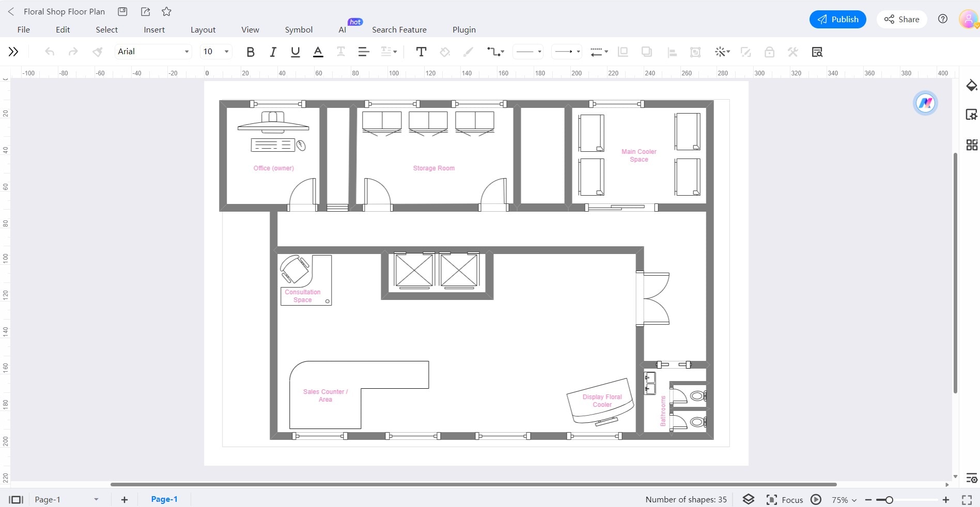The image size is (980, 507).
Task: Click the Group shapes icon
Action: click(x=695, y=52)
